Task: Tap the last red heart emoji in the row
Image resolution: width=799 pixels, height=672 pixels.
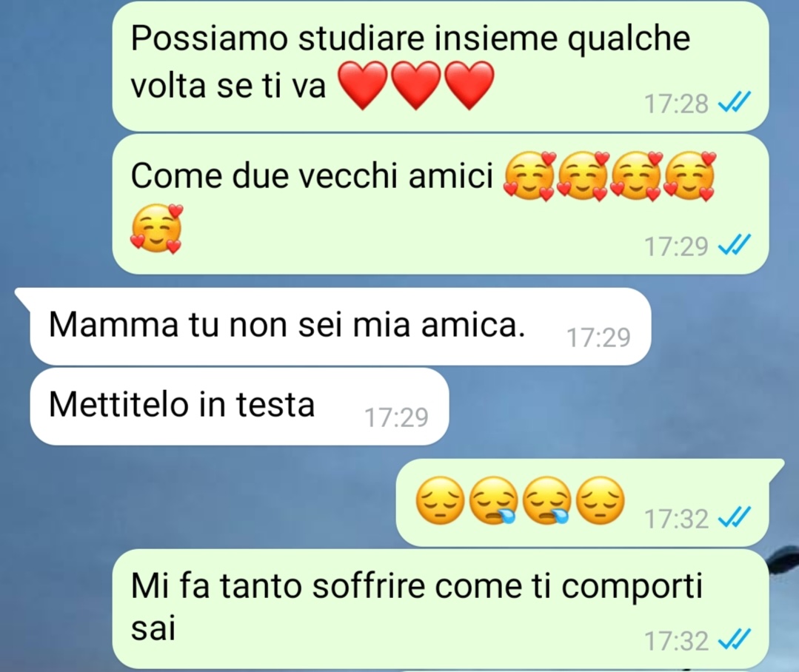Action: [x=469, y=85]
